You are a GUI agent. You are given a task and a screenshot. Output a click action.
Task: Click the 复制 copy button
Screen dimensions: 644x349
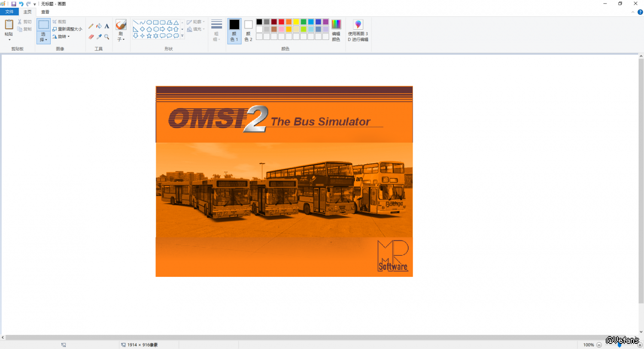pos(25,29)
